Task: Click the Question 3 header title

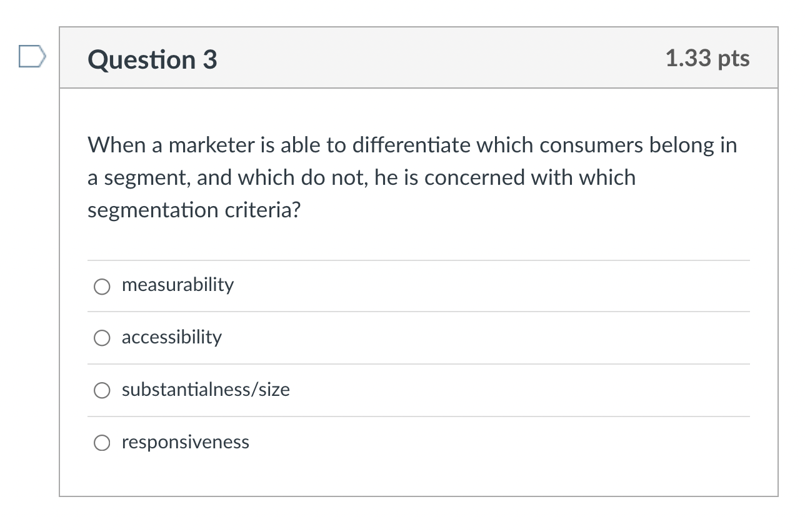Action: click(151, 59)
